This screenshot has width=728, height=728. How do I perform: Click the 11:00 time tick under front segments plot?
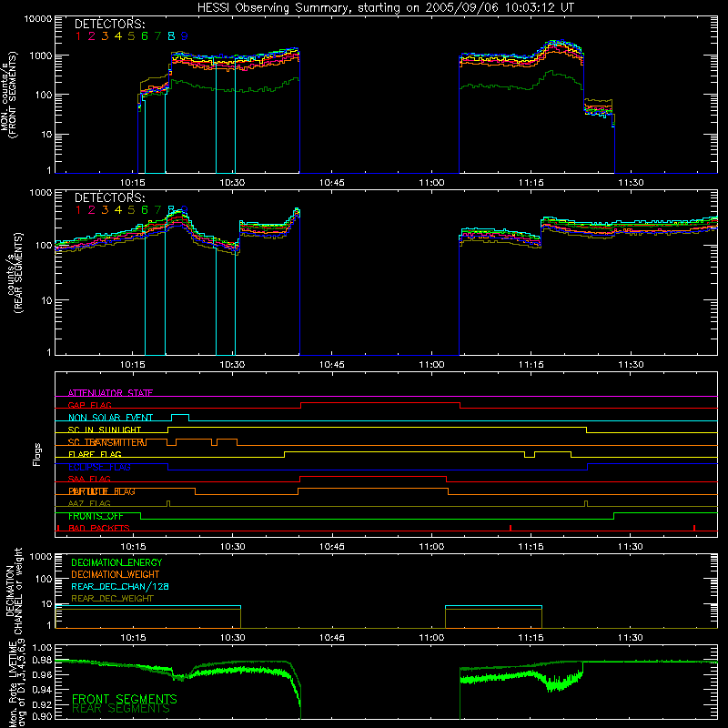tap(431, 183)
